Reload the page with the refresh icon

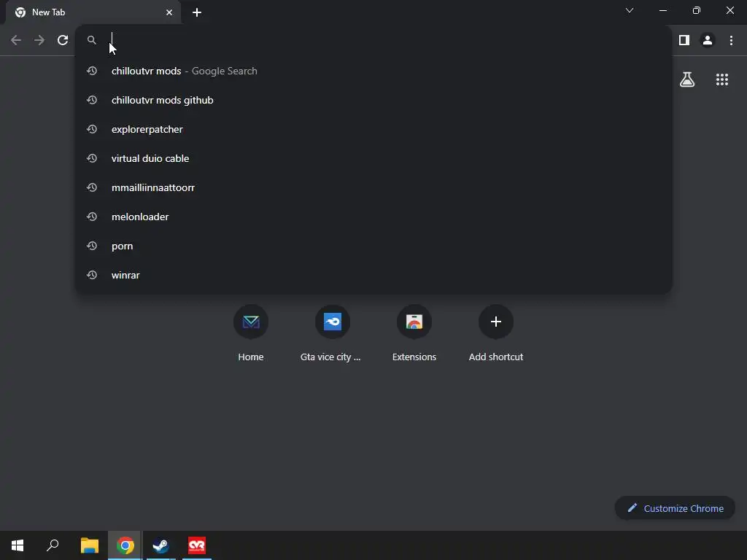pyautogui.click(x=63, y=41)
